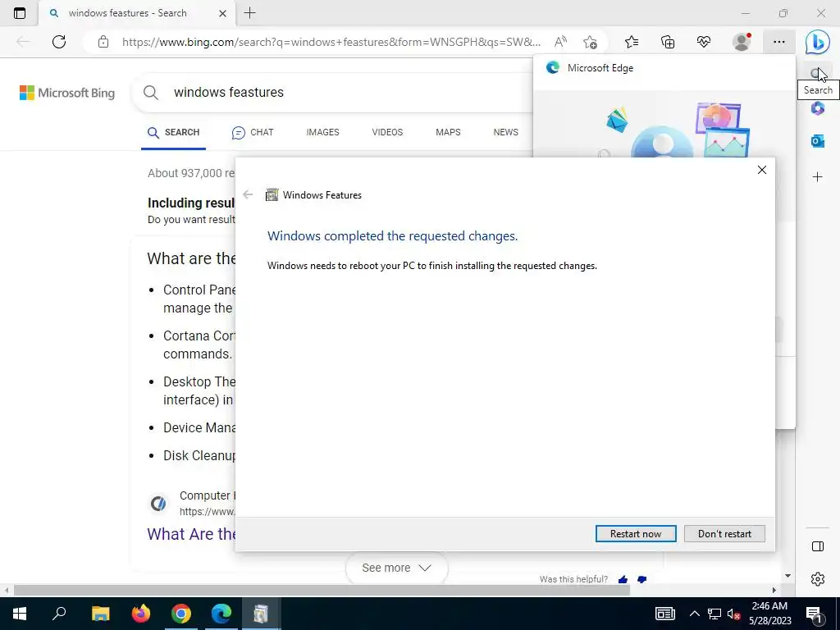Image resolution: width=840 pixels, height=630 pixels.
Task: Open the Favorites list
Action: click(632, 42)
